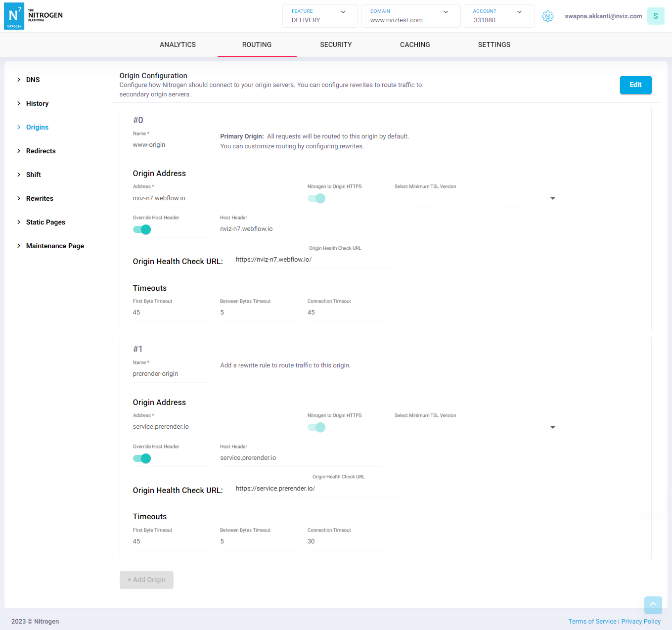Click chevron icon next to DNS
The image size is (672, 630).
click(19, 80)
